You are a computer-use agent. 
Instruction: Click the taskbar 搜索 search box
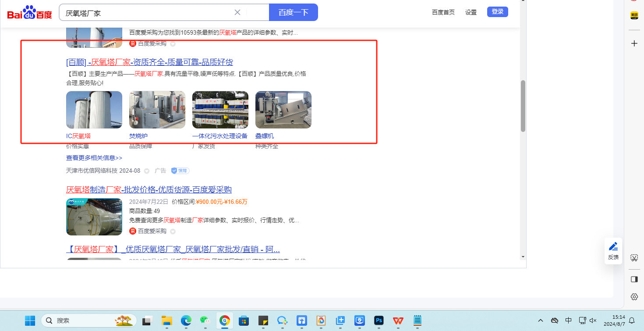[x=89, y=320]
